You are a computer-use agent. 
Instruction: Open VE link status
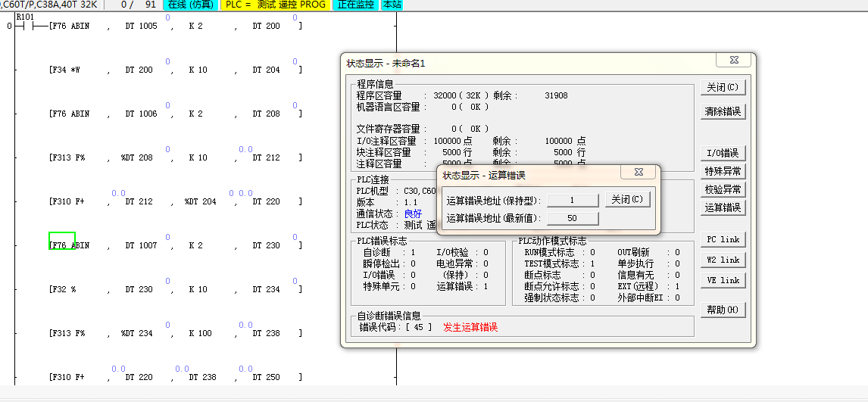coord(723,280)
